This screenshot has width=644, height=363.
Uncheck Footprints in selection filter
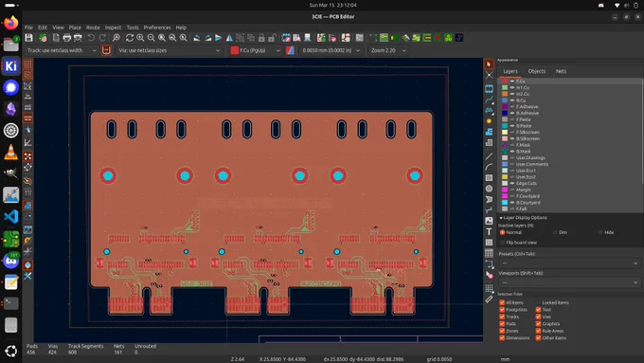[502, 310]
